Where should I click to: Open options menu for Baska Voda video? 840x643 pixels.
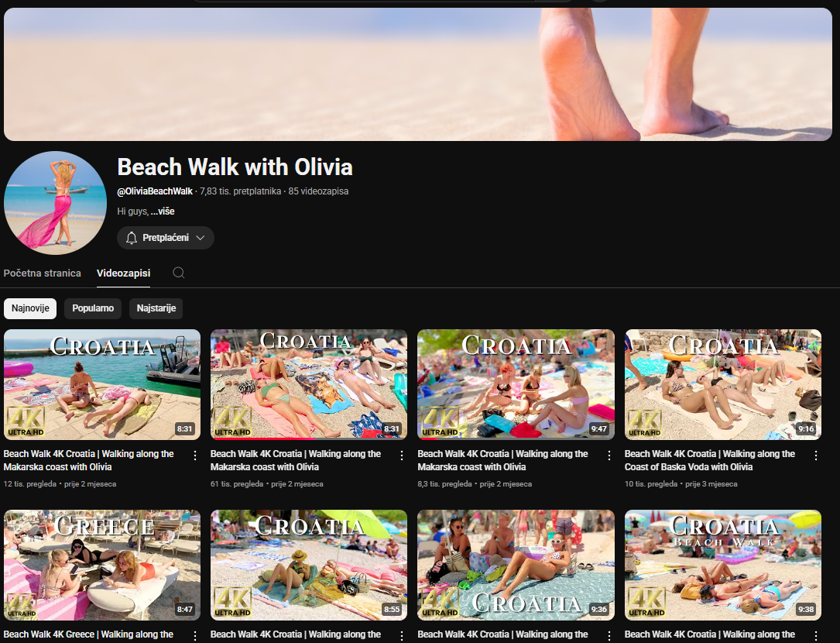point(815,456)
